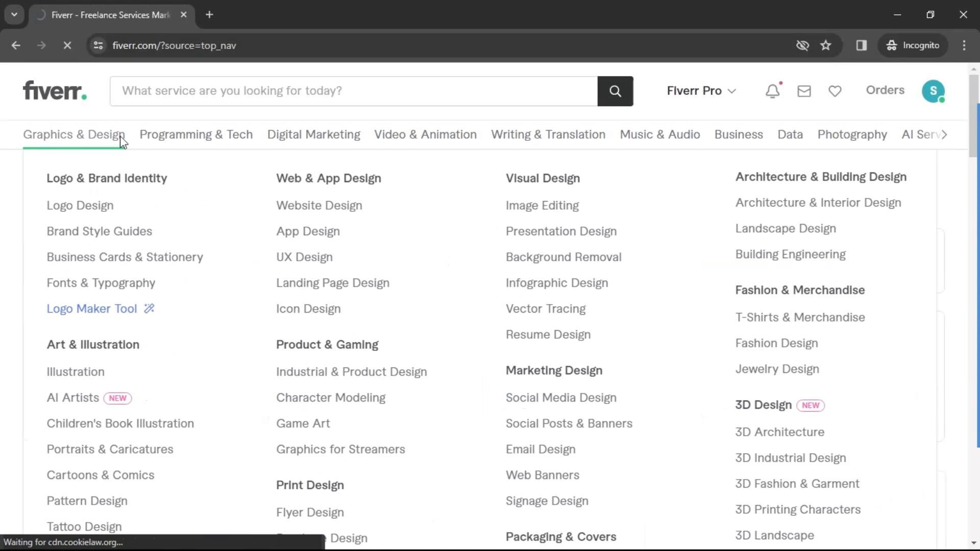Screen dimensions: 980x551
Task: Open the Programming & Tech menu
Action: click(x=196, y=134)
